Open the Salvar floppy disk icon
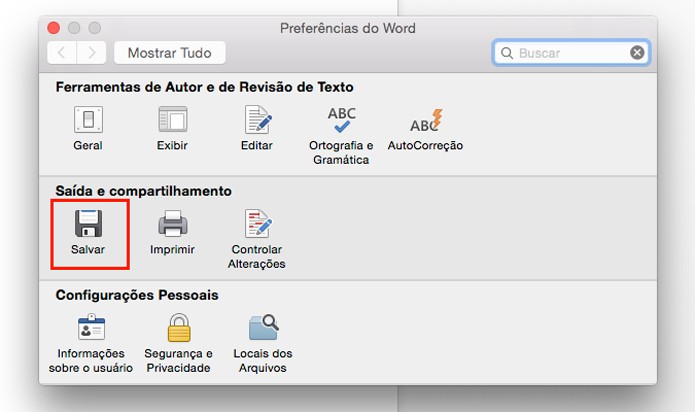Viewport: 695px width, 412px height. point(88,223)
